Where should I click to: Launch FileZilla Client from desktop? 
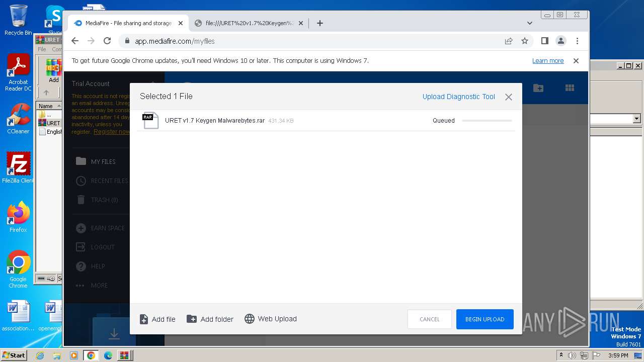click(18, 168)
